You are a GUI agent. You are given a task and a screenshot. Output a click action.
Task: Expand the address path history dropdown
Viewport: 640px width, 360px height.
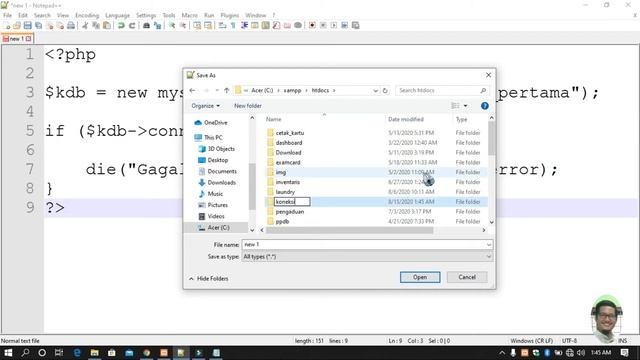tap(375, 90)
